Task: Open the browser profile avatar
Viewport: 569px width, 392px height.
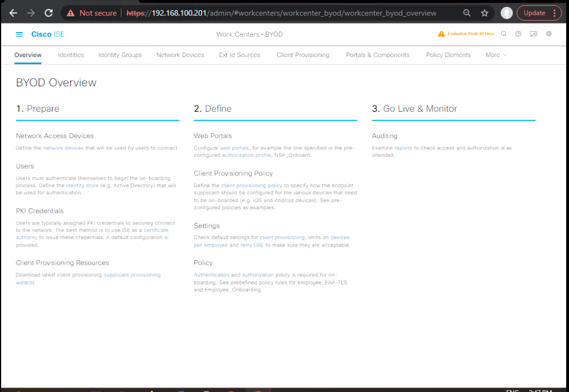Action: coord(506,13)
